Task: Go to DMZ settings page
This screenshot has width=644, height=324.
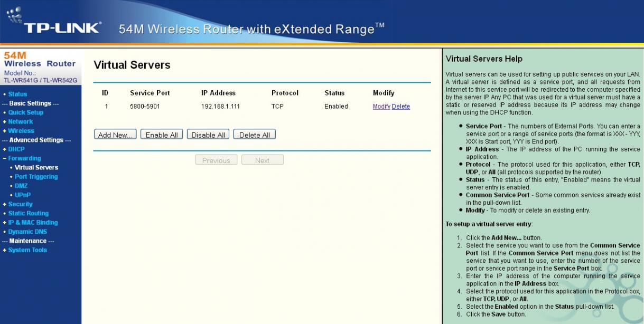Action: [21, 186]
